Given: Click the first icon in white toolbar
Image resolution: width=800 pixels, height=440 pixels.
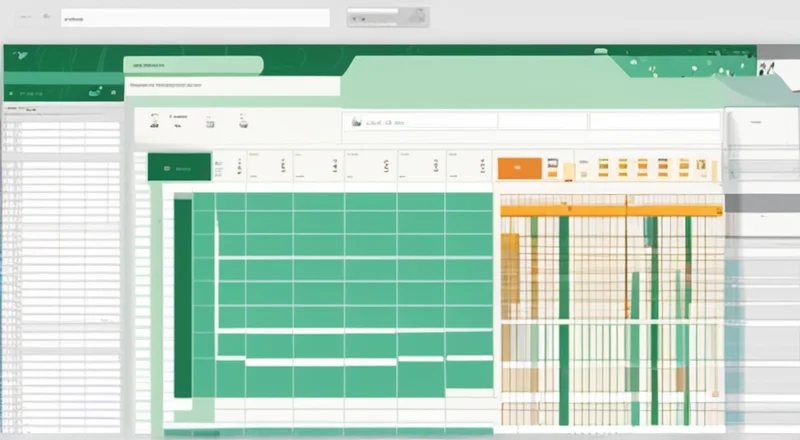Looking at the screenshot, I should [155, 121].
